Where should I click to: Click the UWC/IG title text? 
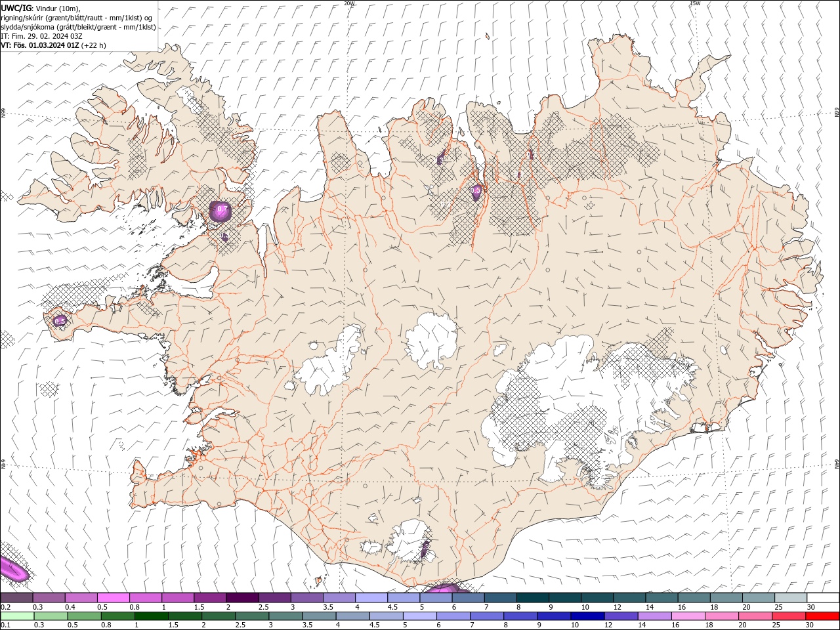pos(15,8)
